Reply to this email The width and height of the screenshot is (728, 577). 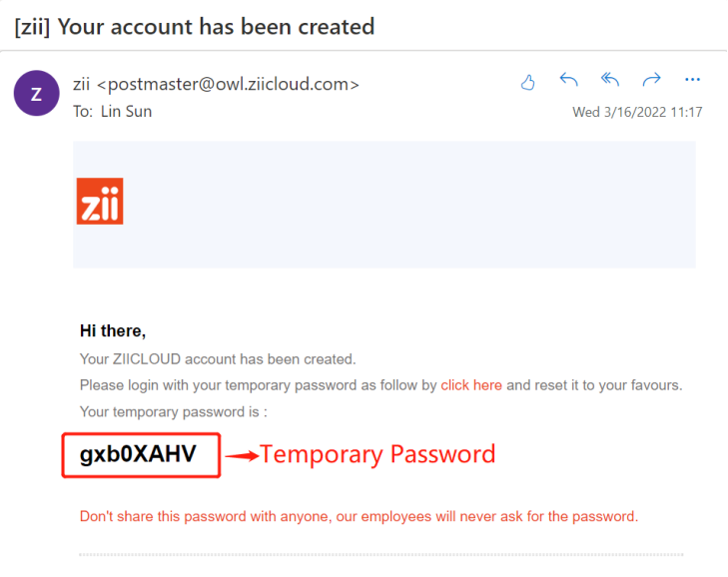(x=569, y=81)
